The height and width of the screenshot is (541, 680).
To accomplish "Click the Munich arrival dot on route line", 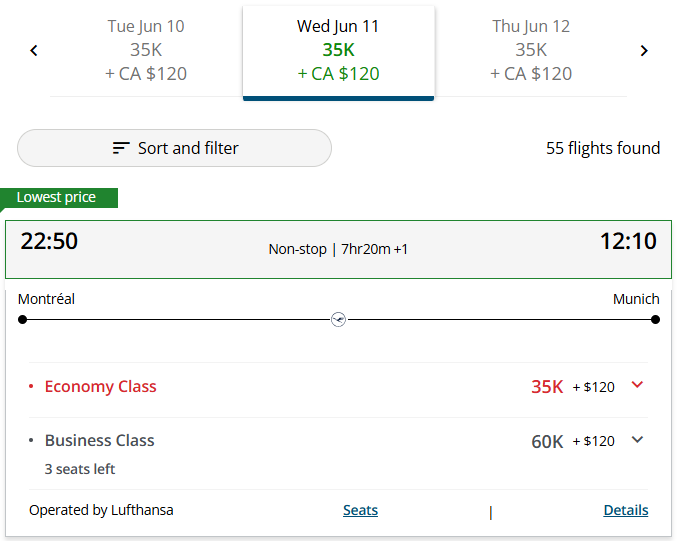I will (655, 320).
